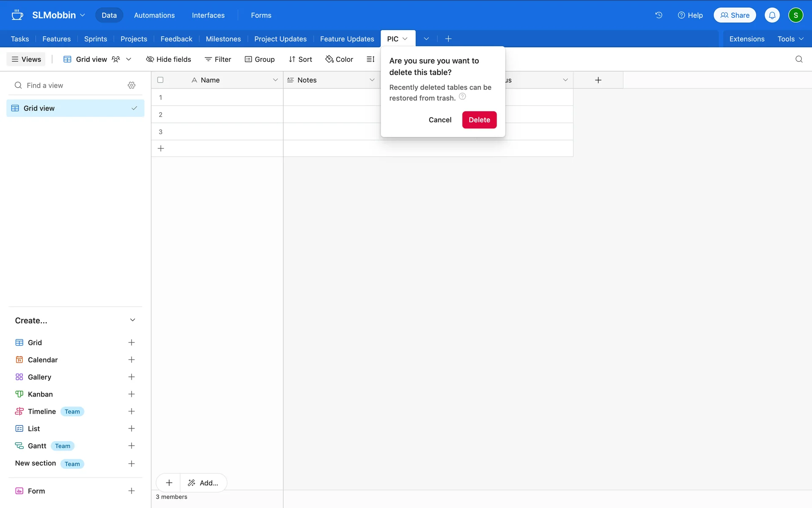
Task: Open the Hide fields menu
Action: point(168,59)
